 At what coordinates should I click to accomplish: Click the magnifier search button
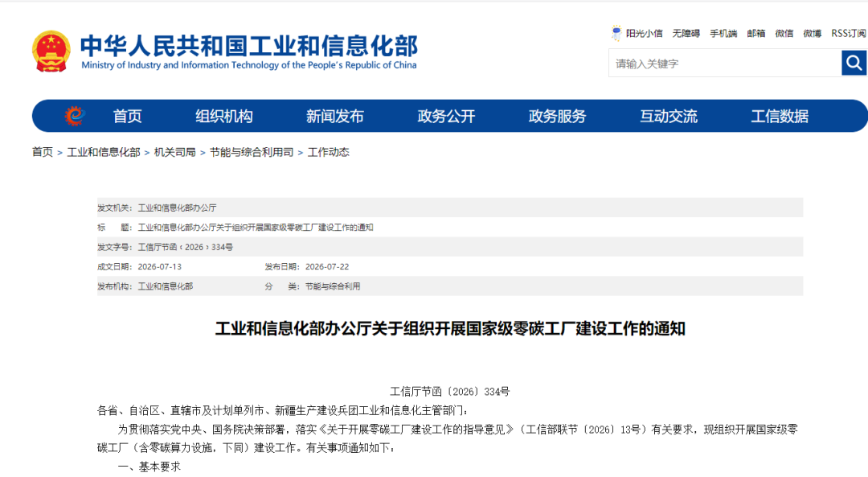tap(854, 63)
